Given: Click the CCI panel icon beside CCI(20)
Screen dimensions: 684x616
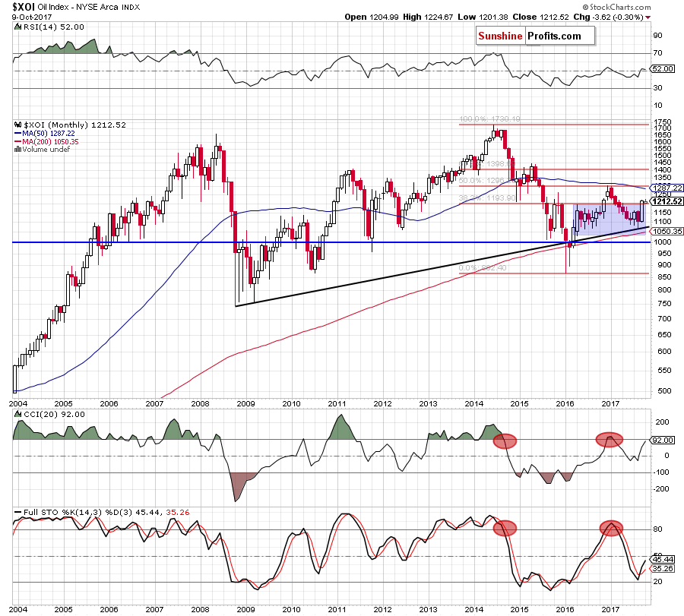Looking at the screenshot, I should tap(18, 414).
